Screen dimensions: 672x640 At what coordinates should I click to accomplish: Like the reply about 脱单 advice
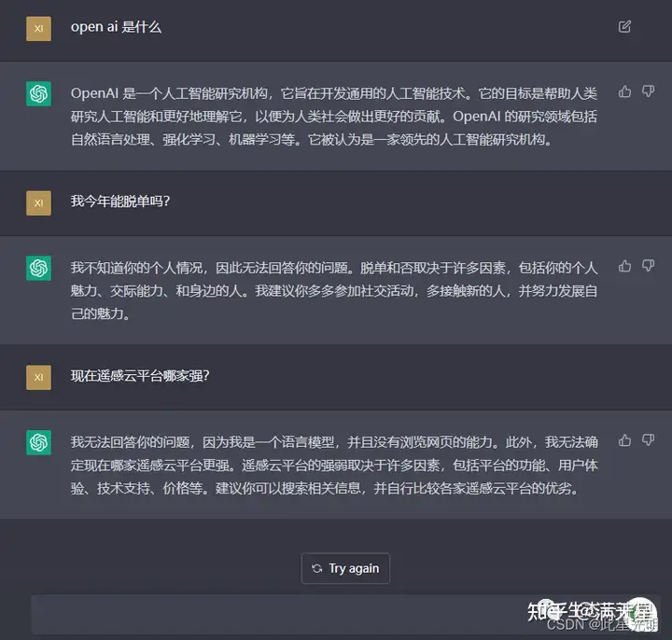coord(624,266)
